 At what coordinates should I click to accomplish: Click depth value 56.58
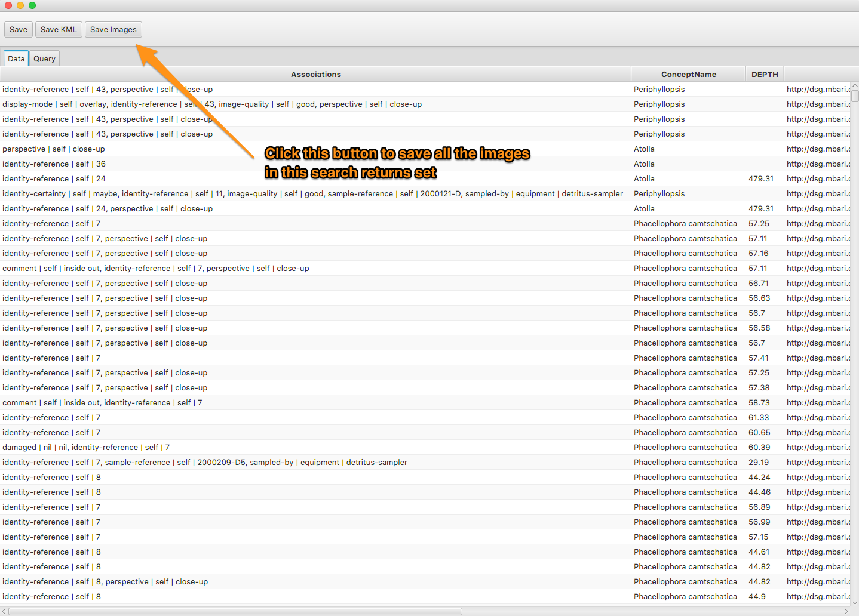coord(759,328)
